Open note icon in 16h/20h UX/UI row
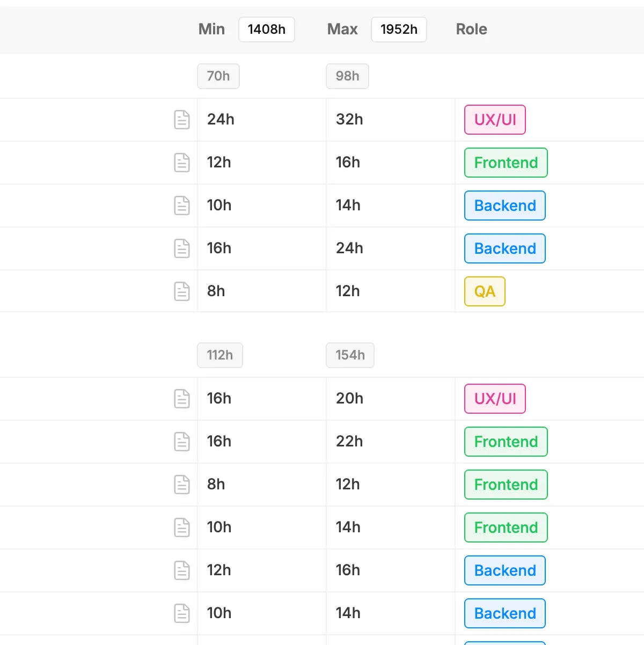 point(182,399)
